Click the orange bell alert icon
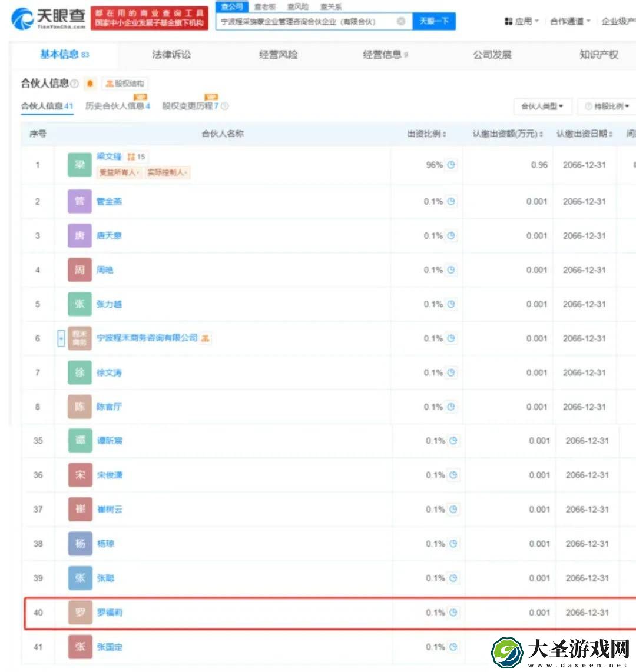The height and width of the screenshot is (672, 636). pos(90,83)
